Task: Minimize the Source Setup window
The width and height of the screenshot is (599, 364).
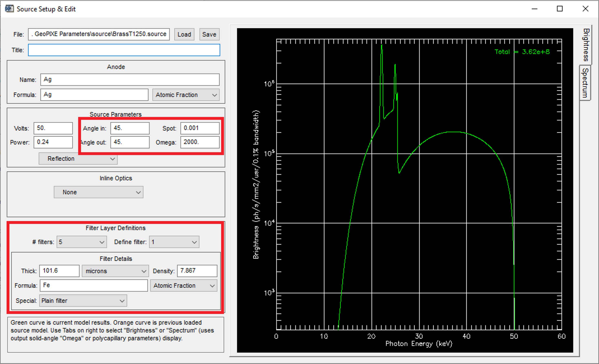Action: pos(534,9)
